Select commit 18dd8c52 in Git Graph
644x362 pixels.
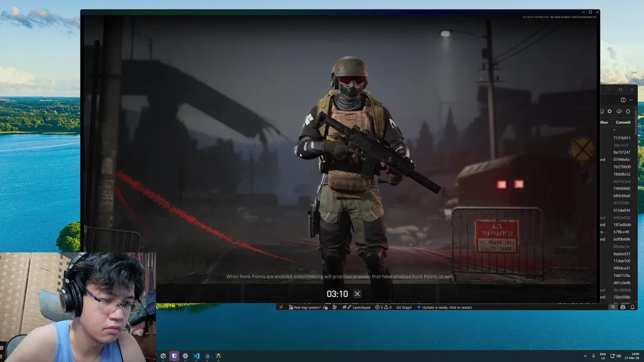coord(622,174)
